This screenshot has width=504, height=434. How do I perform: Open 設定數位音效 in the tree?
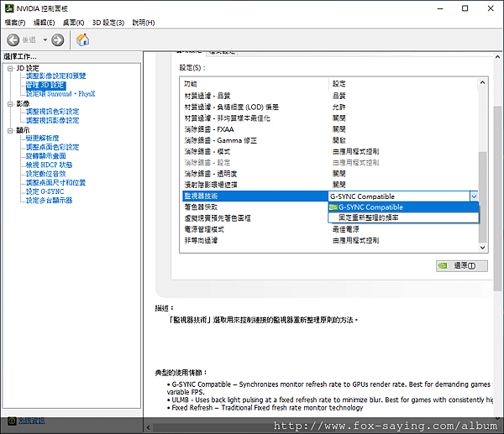[x=45, y=174]
